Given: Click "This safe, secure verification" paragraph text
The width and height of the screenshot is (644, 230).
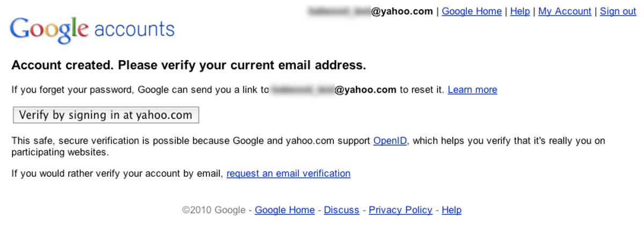Looking at the screenshot, I should pyautogui.click(x=188, y=141).
